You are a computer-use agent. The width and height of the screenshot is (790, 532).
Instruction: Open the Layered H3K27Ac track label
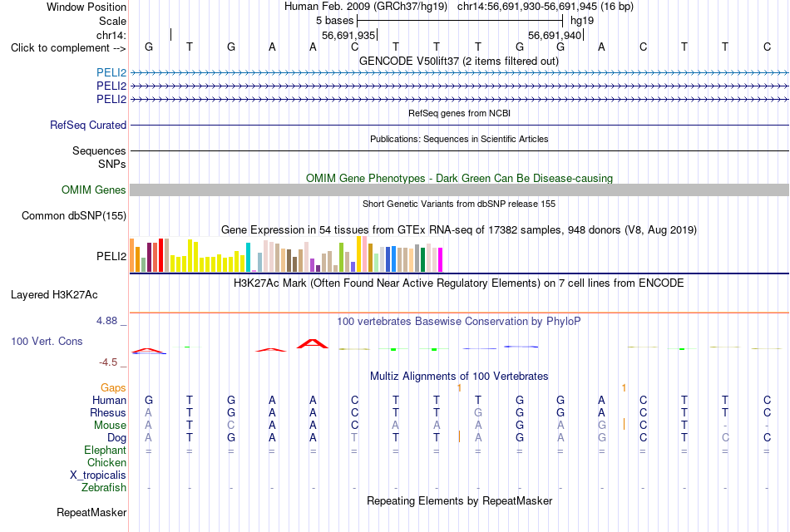coord(54,295)
